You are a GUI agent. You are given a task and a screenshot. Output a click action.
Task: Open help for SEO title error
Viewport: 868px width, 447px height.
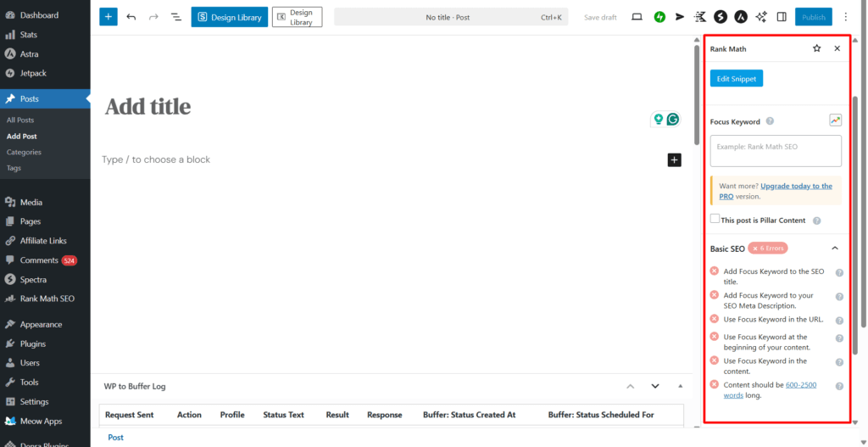(x=839, y=272)
